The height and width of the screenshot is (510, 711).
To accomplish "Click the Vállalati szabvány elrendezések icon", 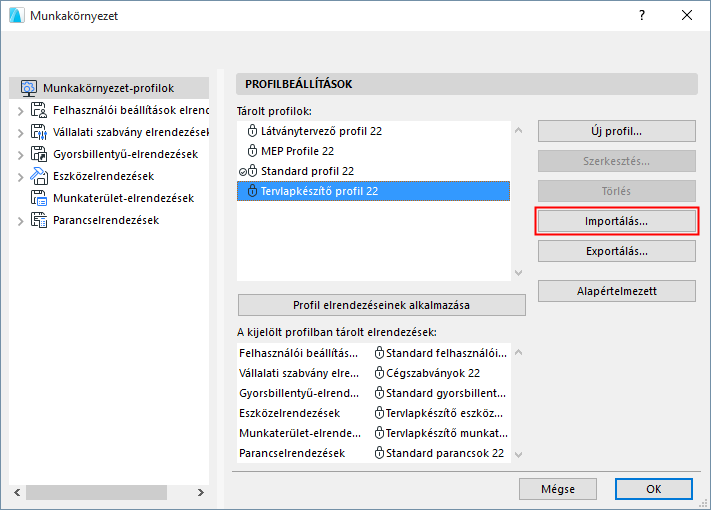I will (x=39, y=132).
